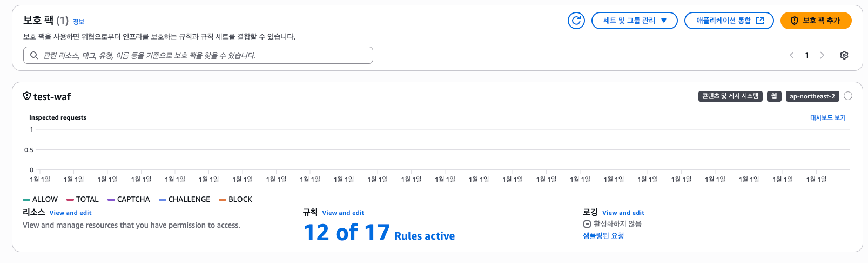Click the shield icon beside test-waf
Viewport: 868px width, 263px height.
(x=27, y=96)
